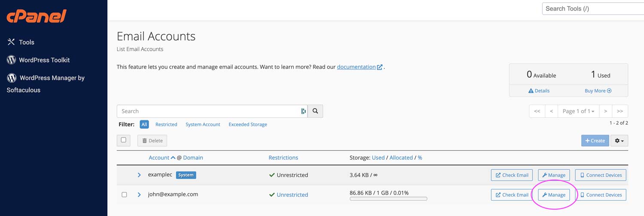Filter by Exceeded Storage
This screenshot has height=216, width=644.
point(247,124)
